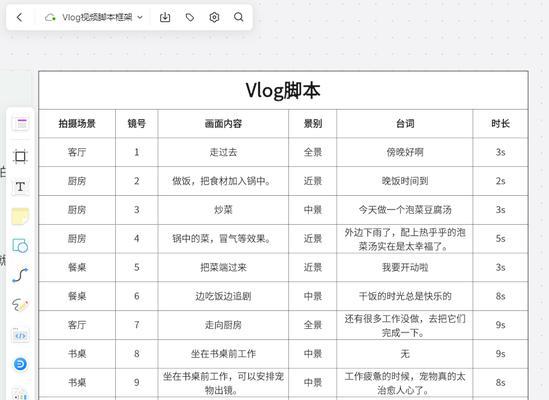Select the 全景 cell in shot 1 row

click(313, 152)
